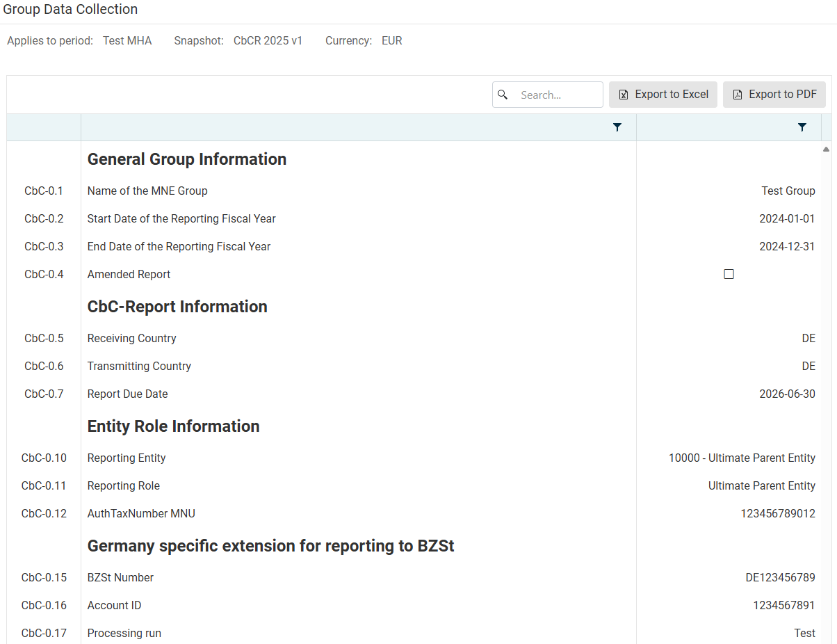Click the Report Due Date value
This screenshot has height=644, width=837.
787,394
